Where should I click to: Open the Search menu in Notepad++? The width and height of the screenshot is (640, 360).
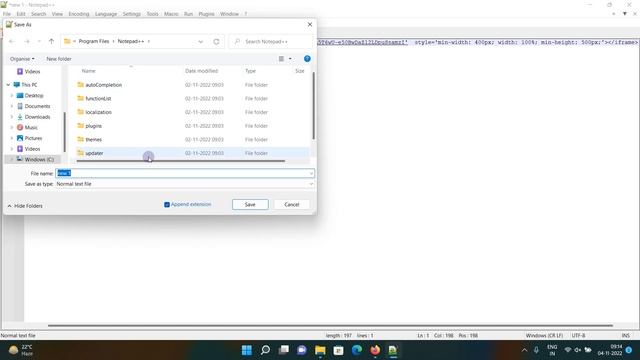click(39, 14)
